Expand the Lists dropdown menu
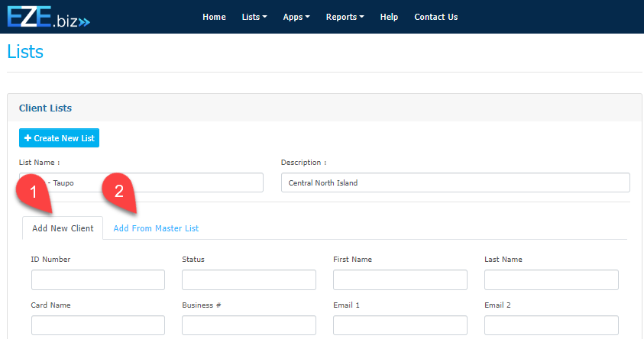The height and width of the screenshot is (339, 644). 254,17
